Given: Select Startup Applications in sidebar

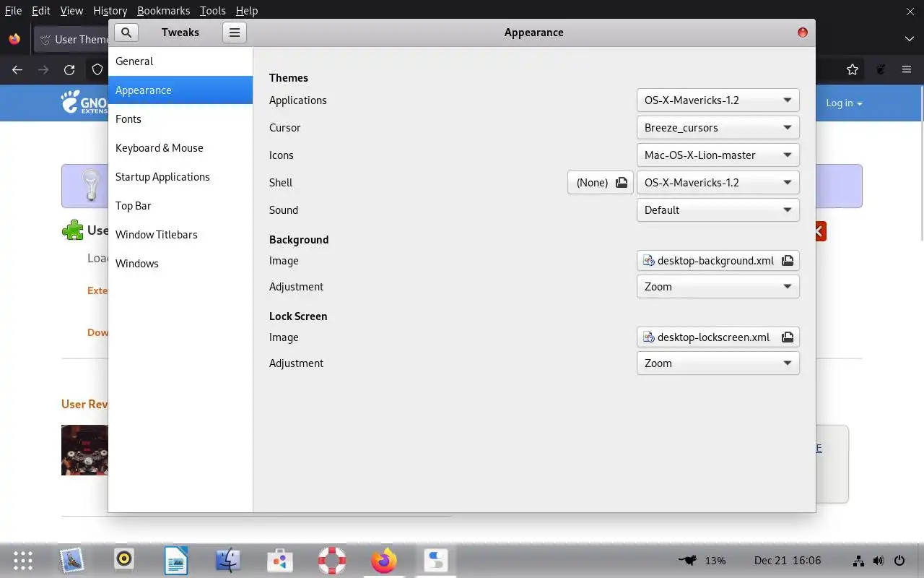Looking at the screenshot, I should (180, 177).
